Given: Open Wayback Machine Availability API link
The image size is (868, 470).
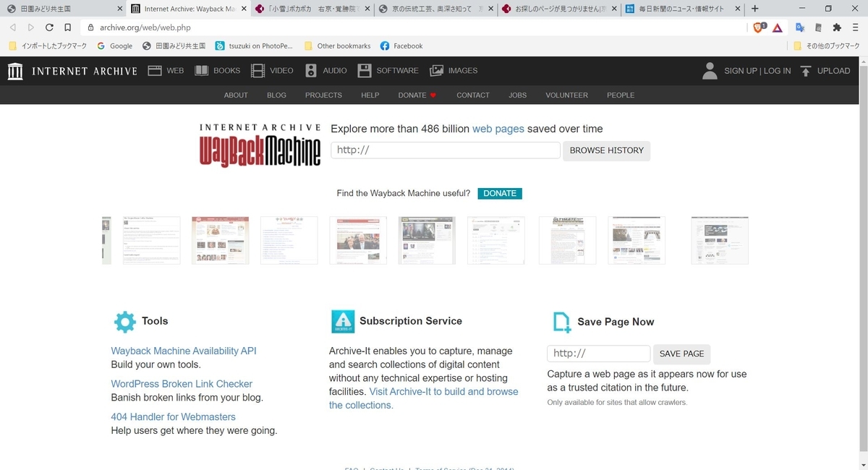Looking at the screenshot, I should click(x=184, y=351).
